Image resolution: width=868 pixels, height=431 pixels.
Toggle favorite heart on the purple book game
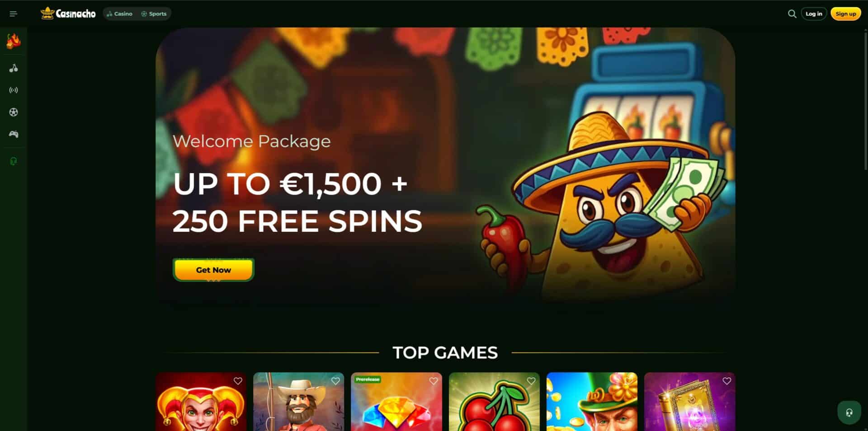(726, 381)
